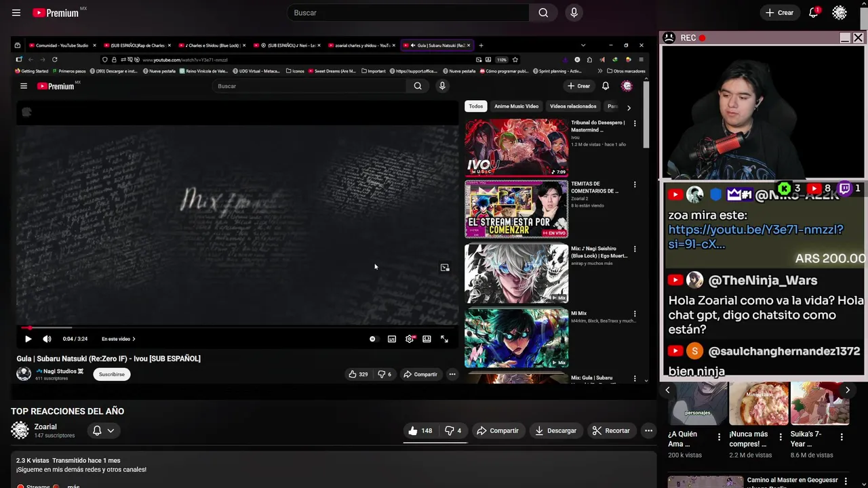The height and width of the screenshot is (488, 868).
Task: Open inner notifications bell icon
Action: (x=606, y=86)
